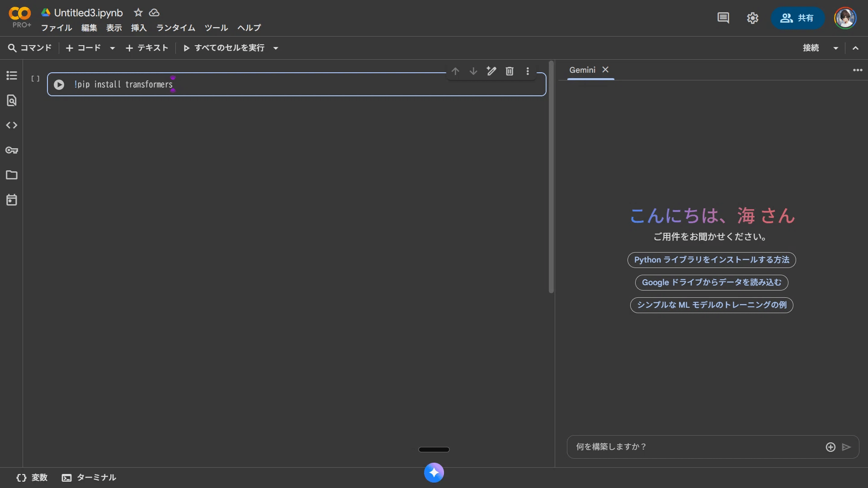868x488 pixels.
Task: Star the Untitled3.ipynb notebook
Action: [138, 13]
